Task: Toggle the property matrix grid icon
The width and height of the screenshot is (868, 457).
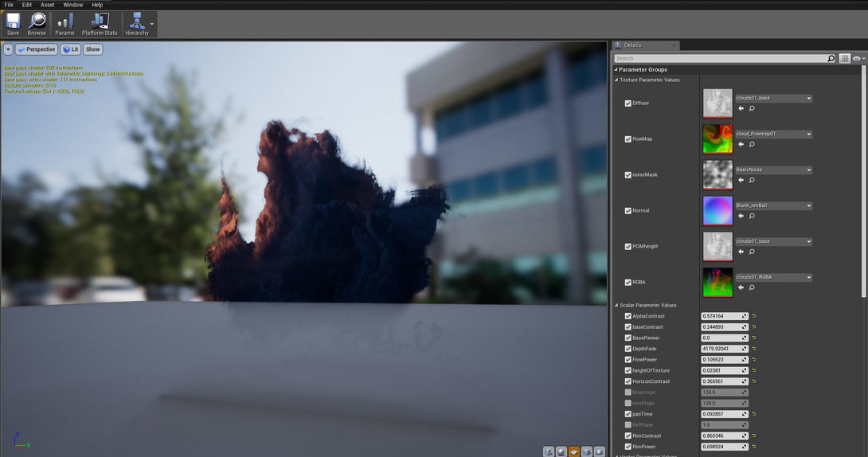Action: click(x=844, y=58)
